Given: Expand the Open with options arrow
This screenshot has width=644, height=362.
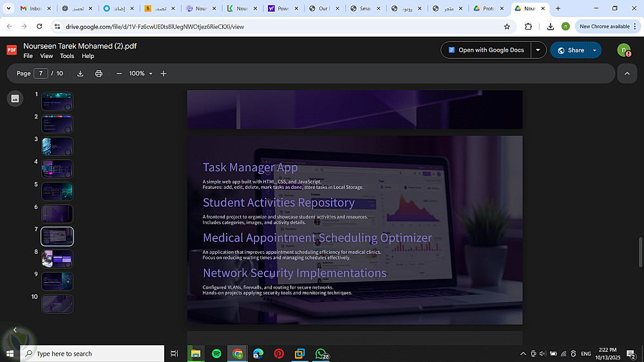Looking at the screenshot, I should [x=538, y=50].
